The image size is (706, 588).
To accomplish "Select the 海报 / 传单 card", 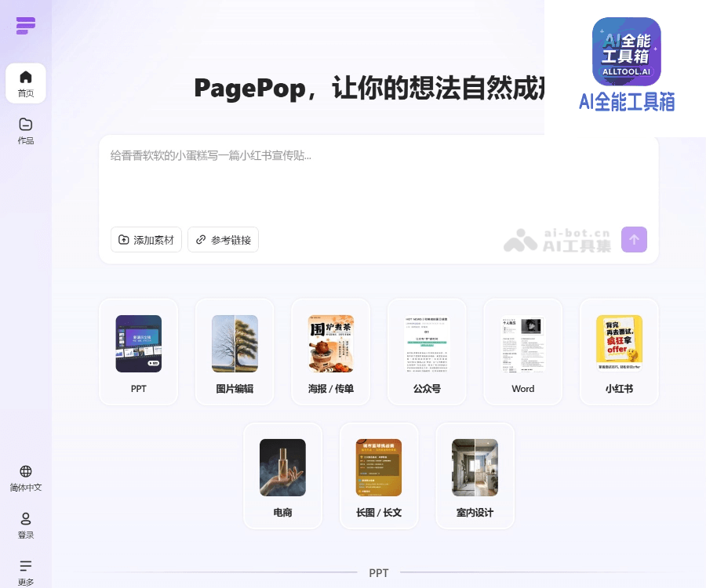I will point(331,352).
